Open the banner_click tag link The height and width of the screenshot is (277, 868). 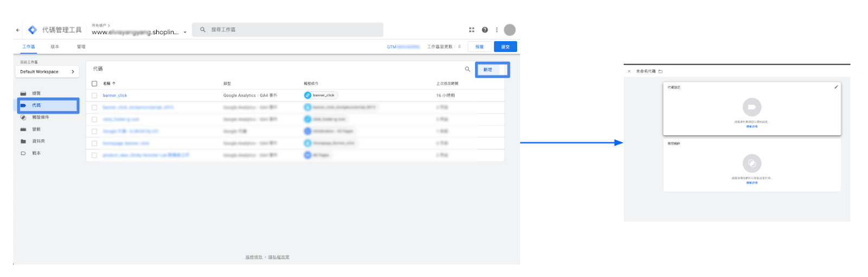coord(115,96)
